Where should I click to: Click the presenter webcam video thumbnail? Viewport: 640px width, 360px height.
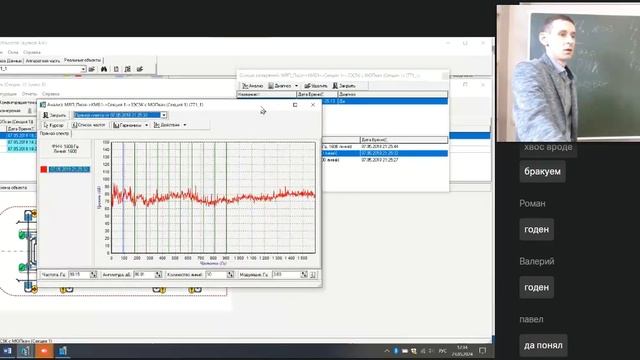[x=568, y=73]
